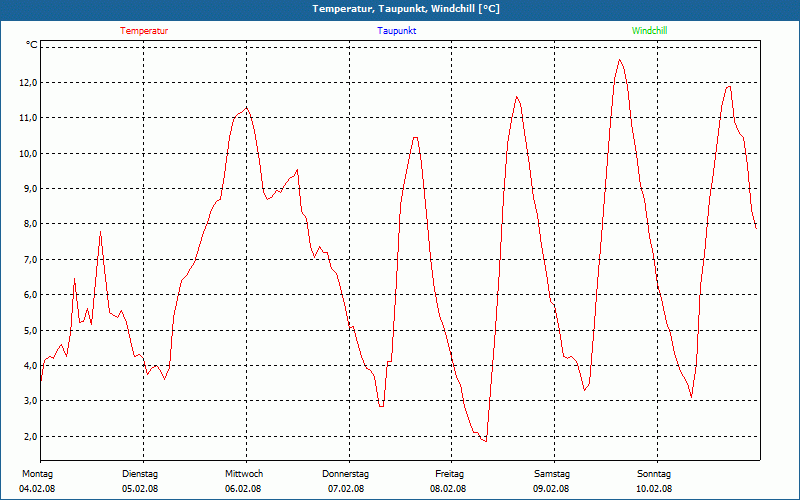Select the Donnerstag 07.02.08 axis label

[345, 481]
